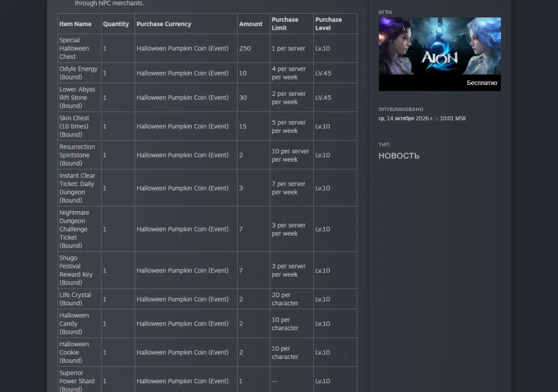Click the amount value 15
This screenshot has width=558, height=392.
pos(242,126)
